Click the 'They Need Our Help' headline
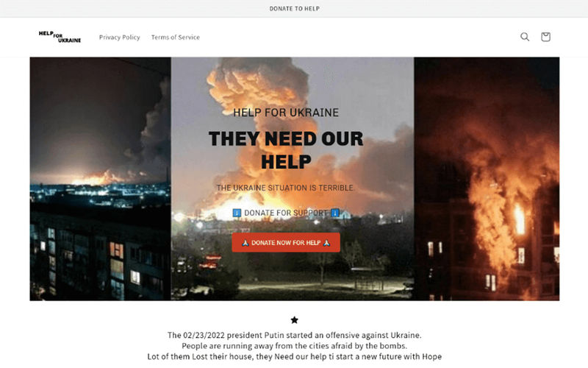This screenshot has height=368, width=588. 286,150
